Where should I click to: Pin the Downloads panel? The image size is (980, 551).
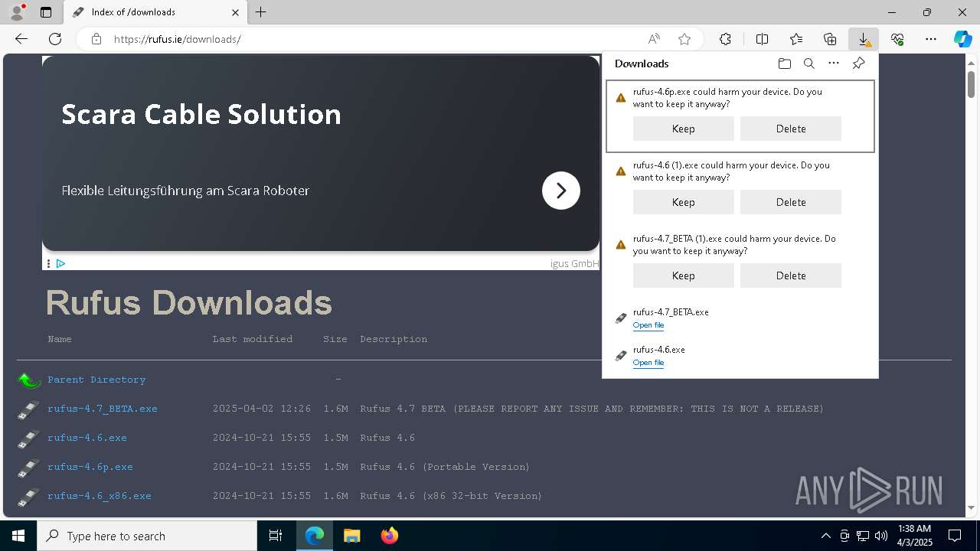pos(858,64)
